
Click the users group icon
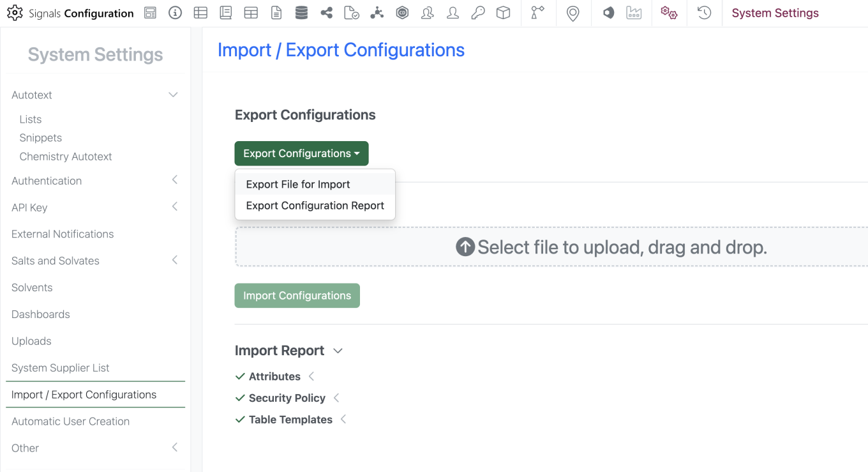(428, 13)
